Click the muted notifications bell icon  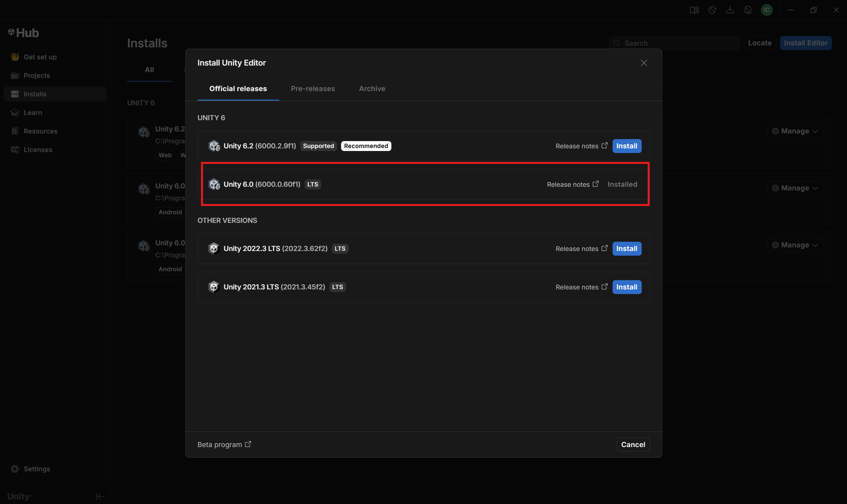(x=748, y=10)
